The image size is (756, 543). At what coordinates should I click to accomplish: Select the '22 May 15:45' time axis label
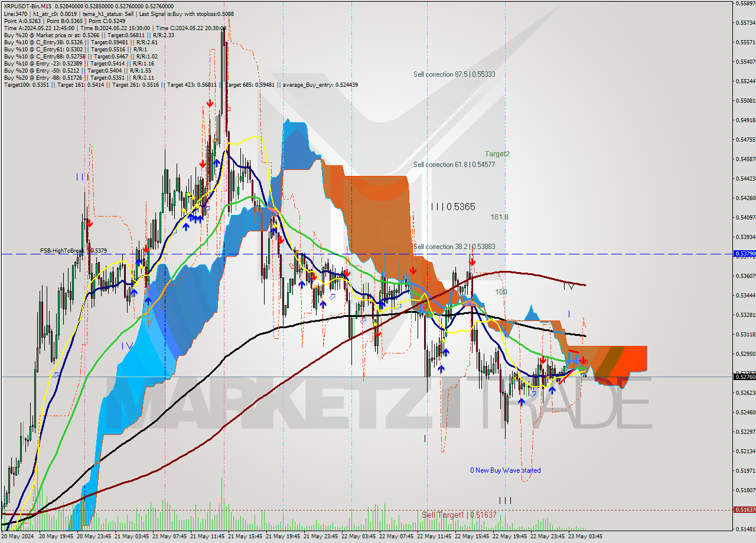tap(473, 537)
